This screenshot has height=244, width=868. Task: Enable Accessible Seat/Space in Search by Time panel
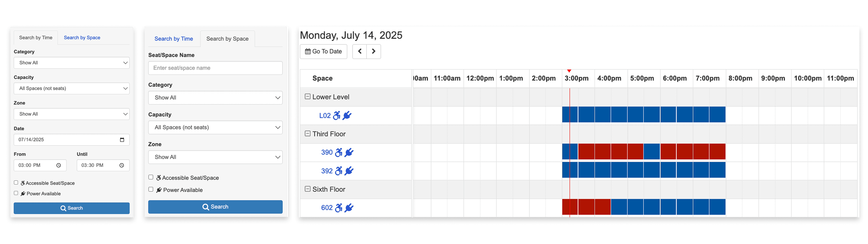pyautogui.click(x=16, y=183)
